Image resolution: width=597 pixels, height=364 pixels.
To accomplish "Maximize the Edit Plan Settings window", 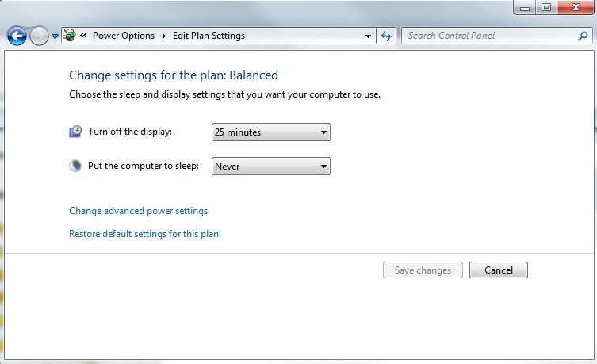I will coord(545,7).
